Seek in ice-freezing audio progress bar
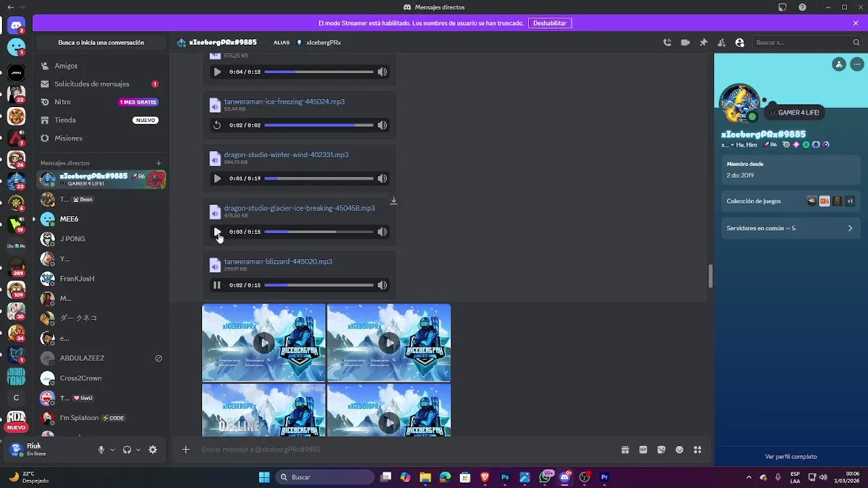The width and height of the screenshot is (868, 488). (x=319, y=125)
